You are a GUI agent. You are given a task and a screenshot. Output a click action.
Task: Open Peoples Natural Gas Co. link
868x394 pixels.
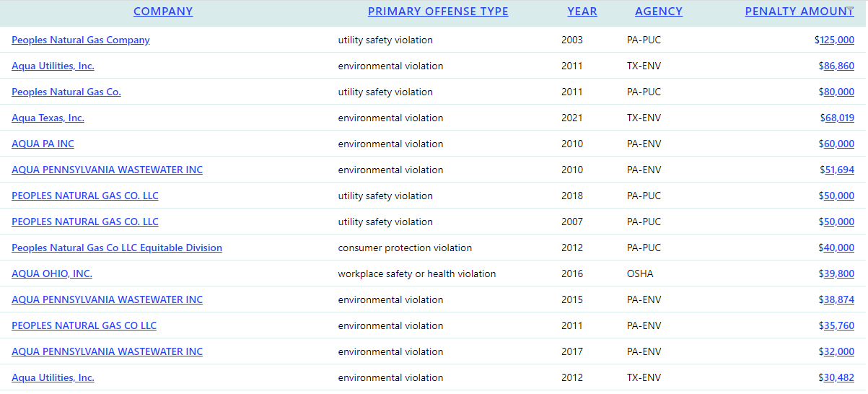(x=66, y=92)
